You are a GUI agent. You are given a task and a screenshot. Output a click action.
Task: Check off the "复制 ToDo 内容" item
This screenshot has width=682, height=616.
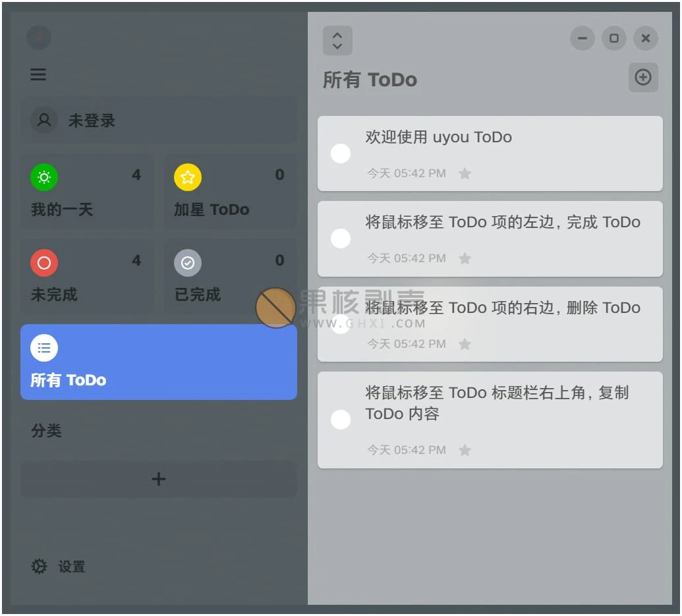pyautogui.click(x=341, y=420)
